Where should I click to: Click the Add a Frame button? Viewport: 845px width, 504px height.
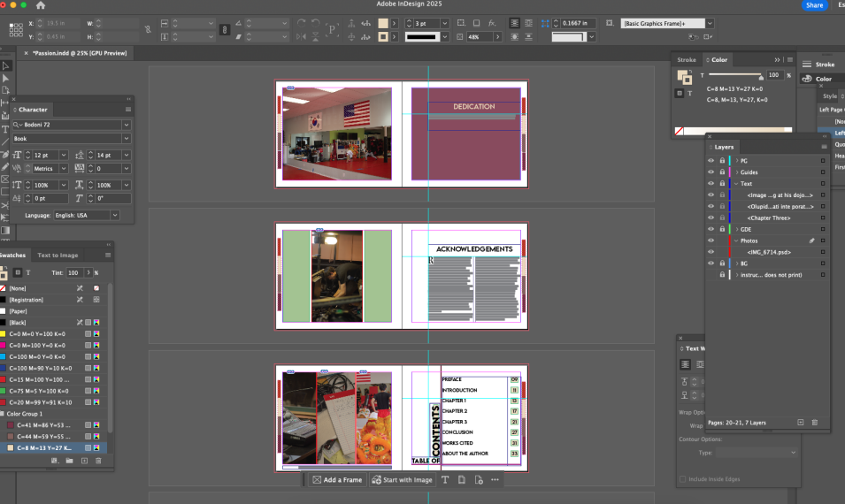pyautogui.click(x=337, y=480)
